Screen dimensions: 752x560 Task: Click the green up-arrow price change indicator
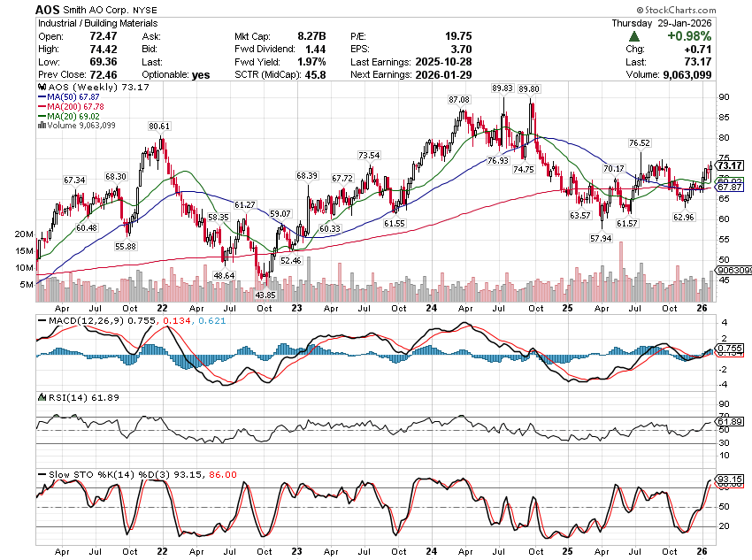tap(635, 36)
